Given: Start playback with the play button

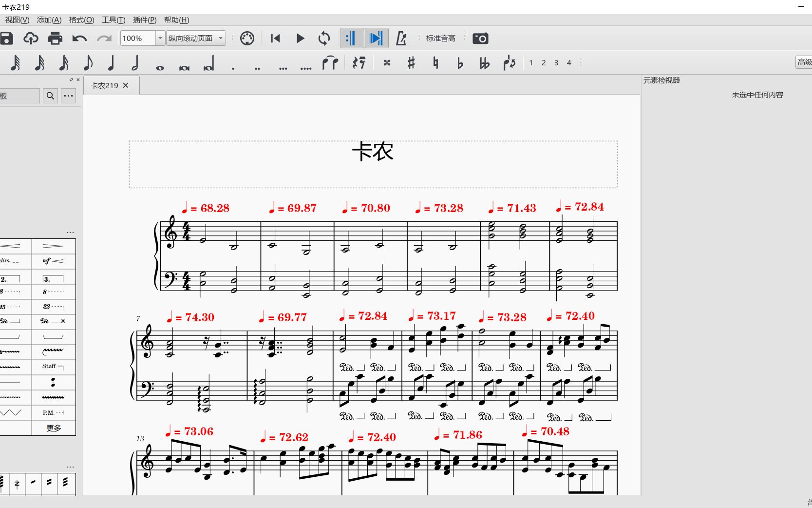Looking at the screenshot, I should point(300,38).
